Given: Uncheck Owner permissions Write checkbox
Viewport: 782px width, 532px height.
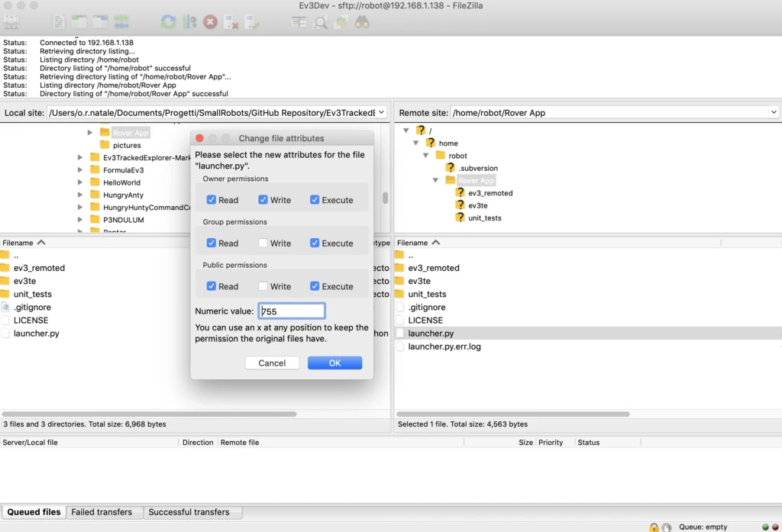Looking at the screenshot, I should tap(263, 200).
